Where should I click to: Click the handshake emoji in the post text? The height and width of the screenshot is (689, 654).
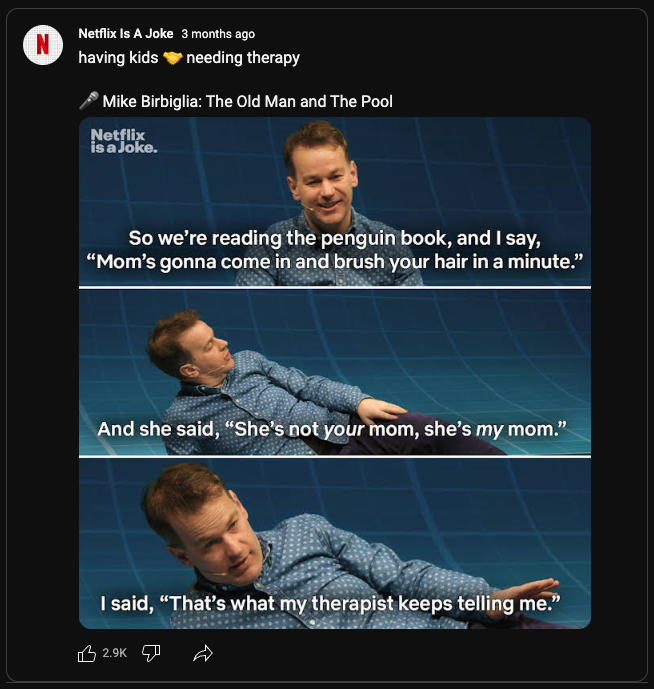172,58
